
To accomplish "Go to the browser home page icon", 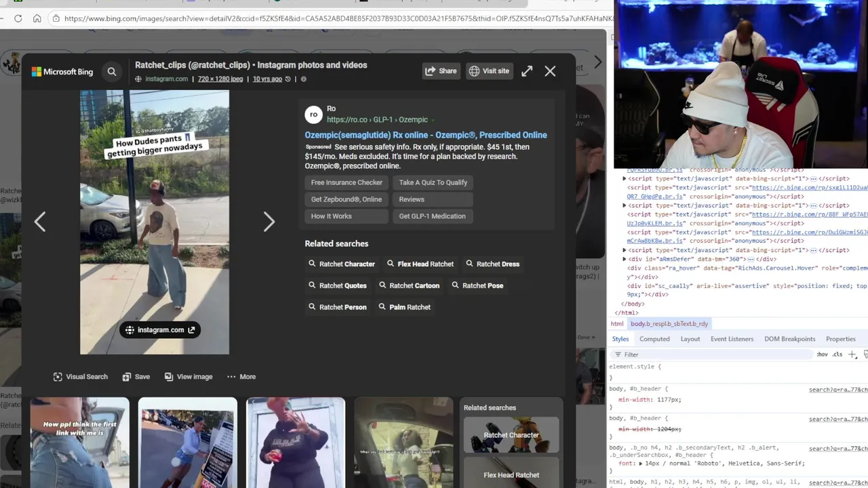I will (x=37, y=18).
